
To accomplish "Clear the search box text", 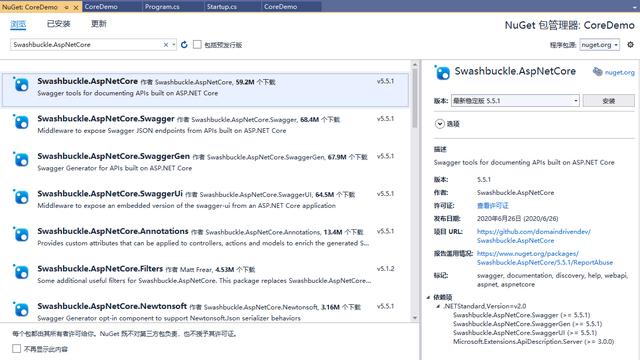I will point(166,44).
